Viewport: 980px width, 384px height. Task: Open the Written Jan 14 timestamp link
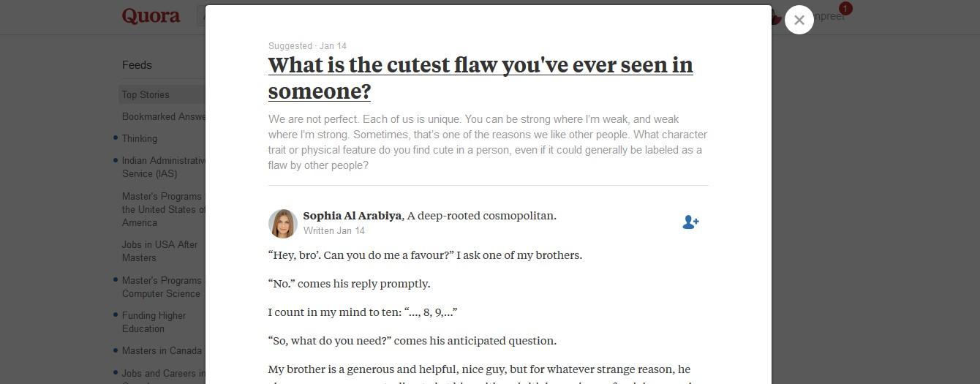pos(333,230)
